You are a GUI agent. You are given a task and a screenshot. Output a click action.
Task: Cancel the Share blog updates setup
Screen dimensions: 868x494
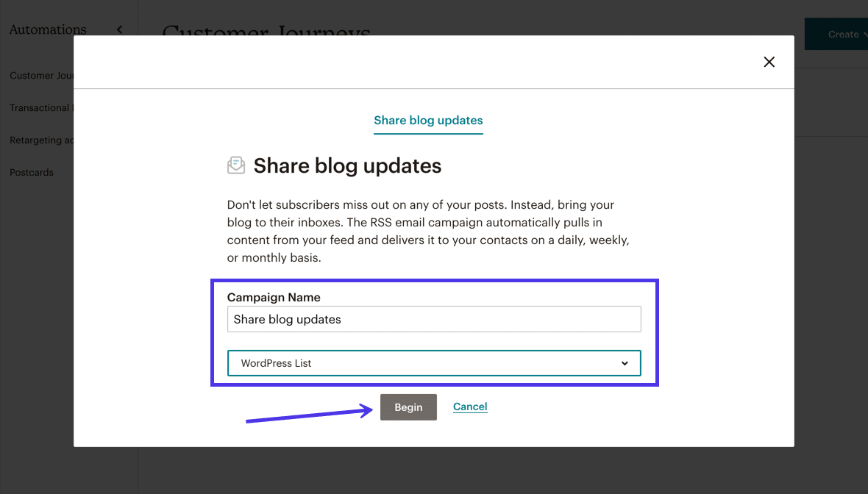[470, 407]
